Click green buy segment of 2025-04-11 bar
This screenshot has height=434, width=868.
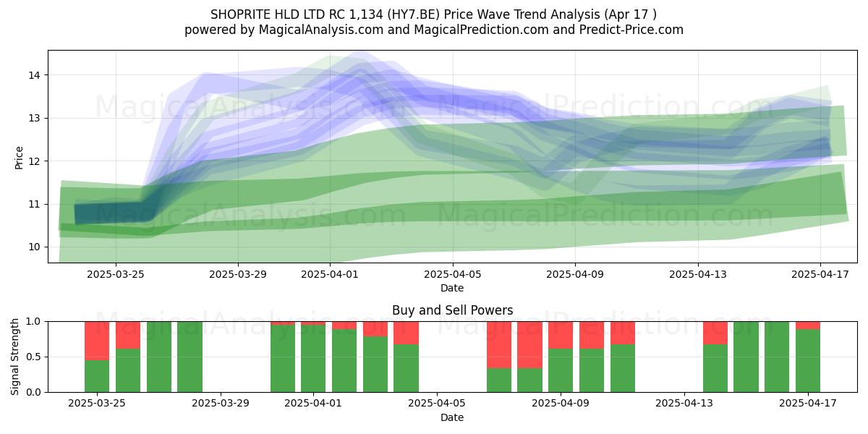point(623,368)
